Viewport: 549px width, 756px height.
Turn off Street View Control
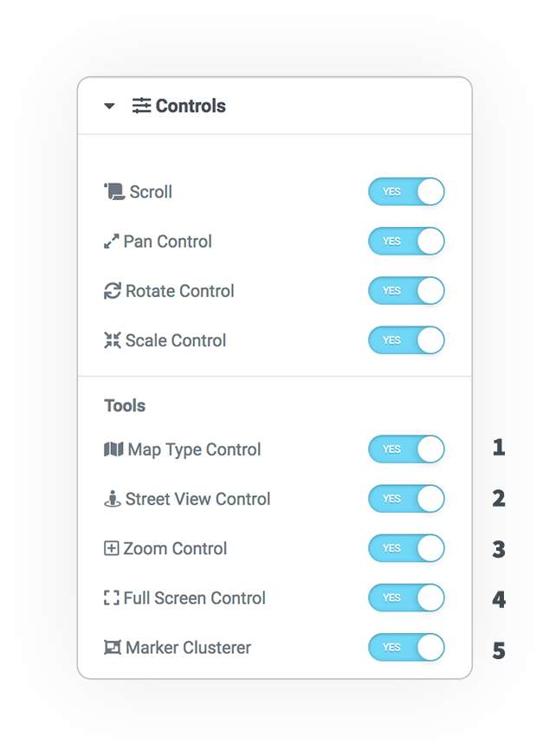pos(406,499)
